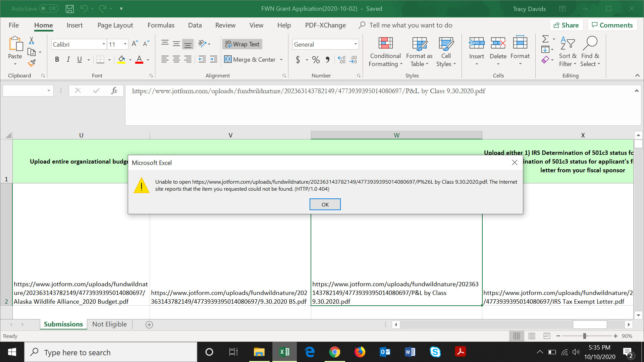Open the Not Eligible sheet tab
The height and width of the screenshot is (362, 644).
[x=109, y=324]
